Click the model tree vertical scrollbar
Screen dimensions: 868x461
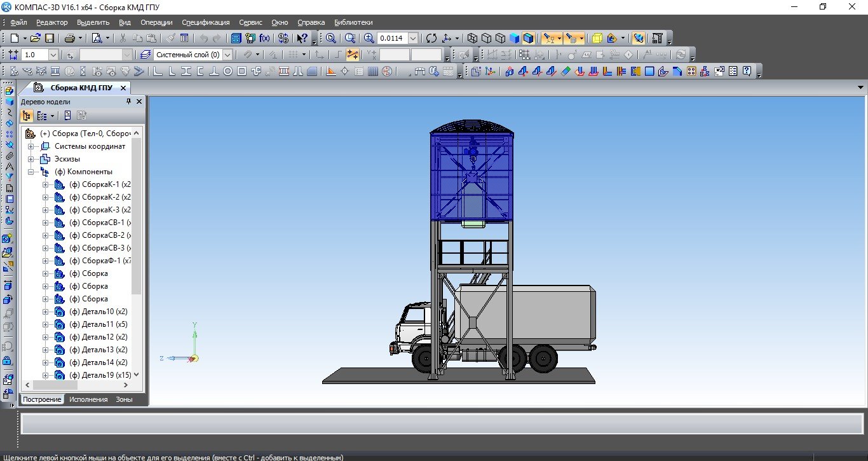pos(137,254)
